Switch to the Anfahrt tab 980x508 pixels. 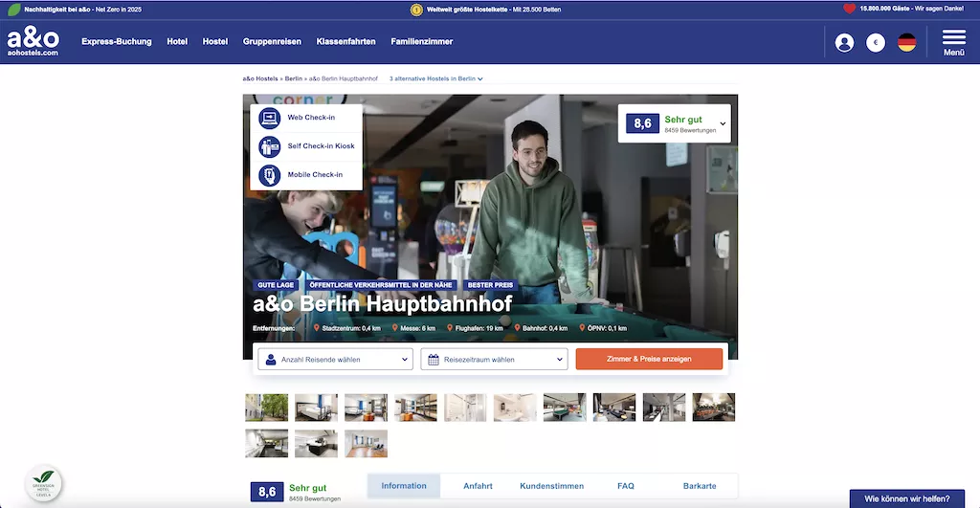478,485
